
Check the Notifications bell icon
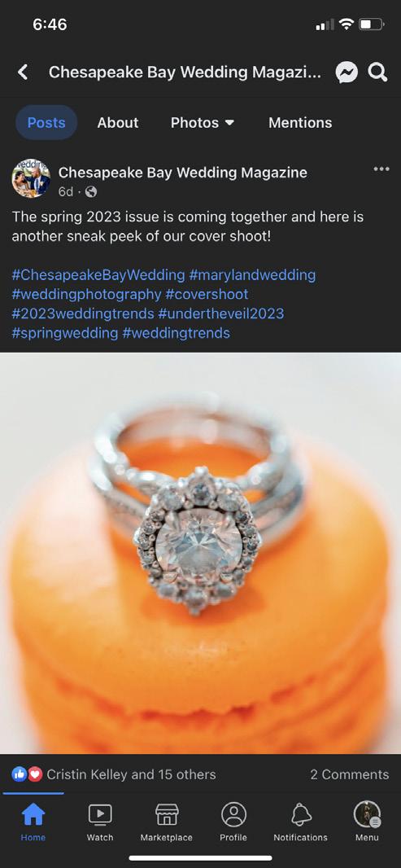[300, 814]
